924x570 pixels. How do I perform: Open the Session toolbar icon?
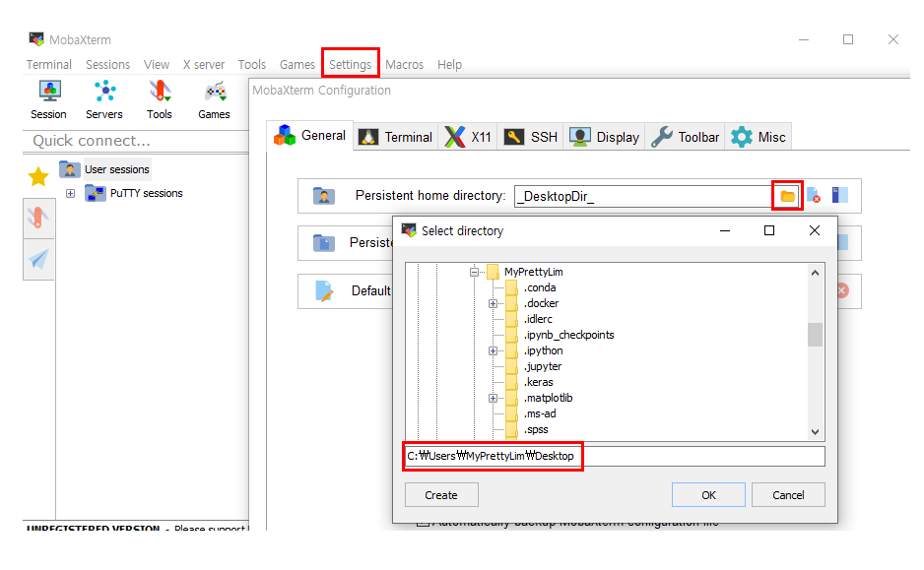(49, 100)
